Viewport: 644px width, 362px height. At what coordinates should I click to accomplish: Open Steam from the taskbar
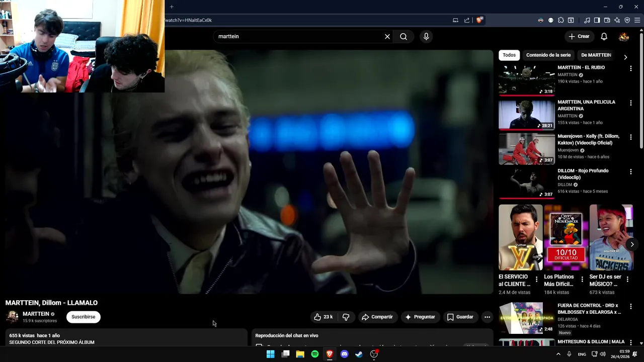point(359,354)
